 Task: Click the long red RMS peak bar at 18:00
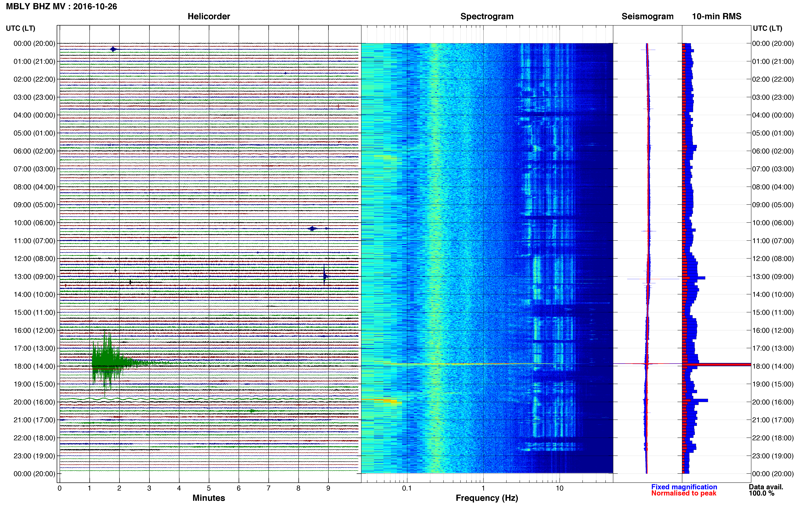pos(716,364)
